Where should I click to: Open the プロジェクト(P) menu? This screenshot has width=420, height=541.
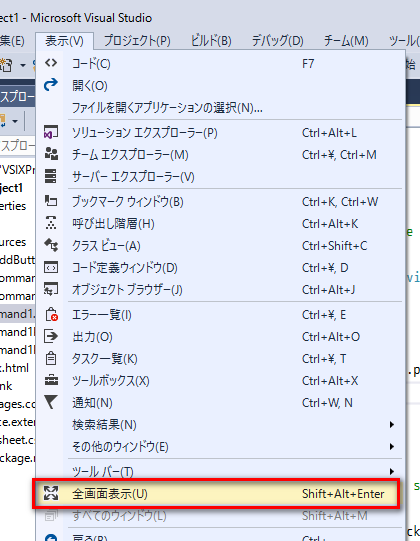(x=137, y=41)
